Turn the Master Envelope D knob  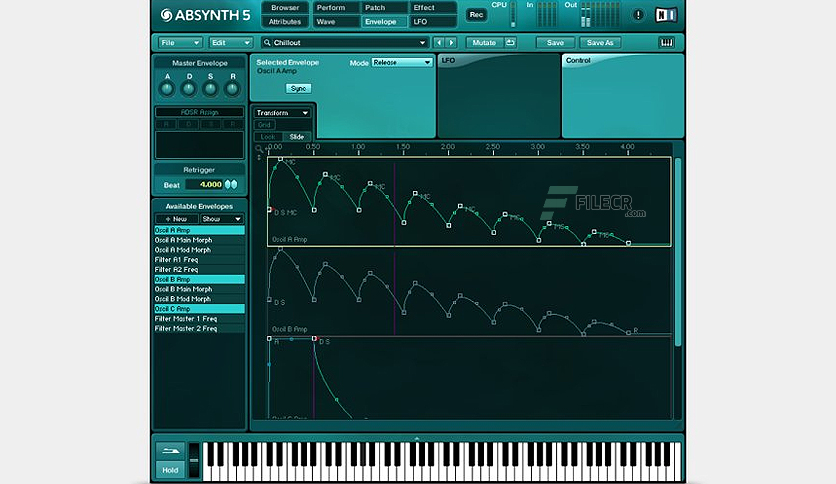tap(189, 89)
